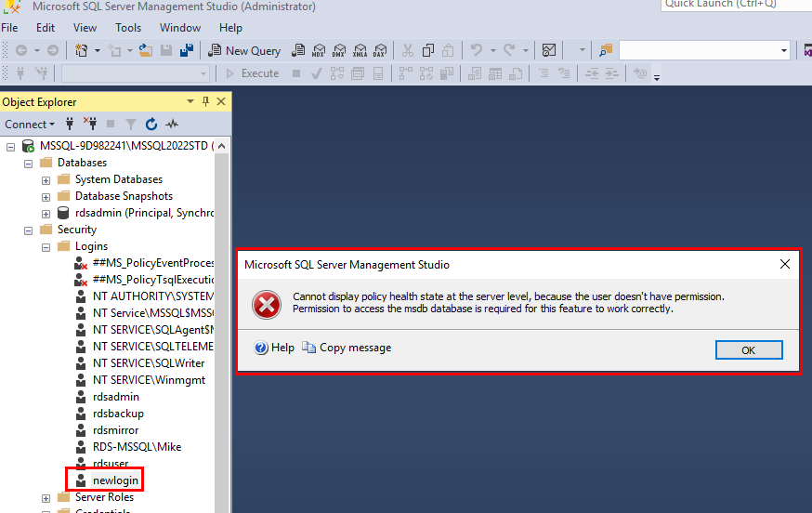Close the Object Explorer panel
This screenshot has width=812, height=513.
(x=221, y=101)
